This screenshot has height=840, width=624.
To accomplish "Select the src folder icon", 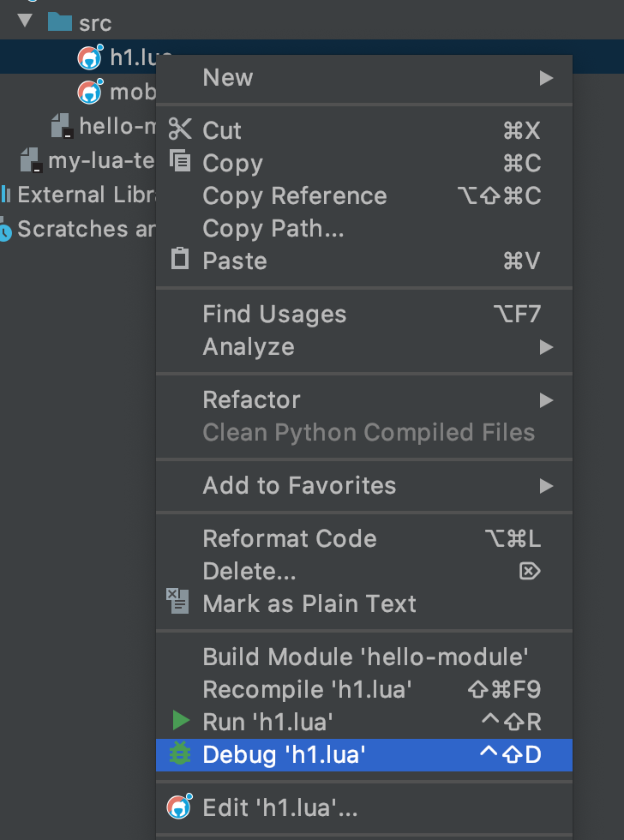I will (x=59, y=22).
